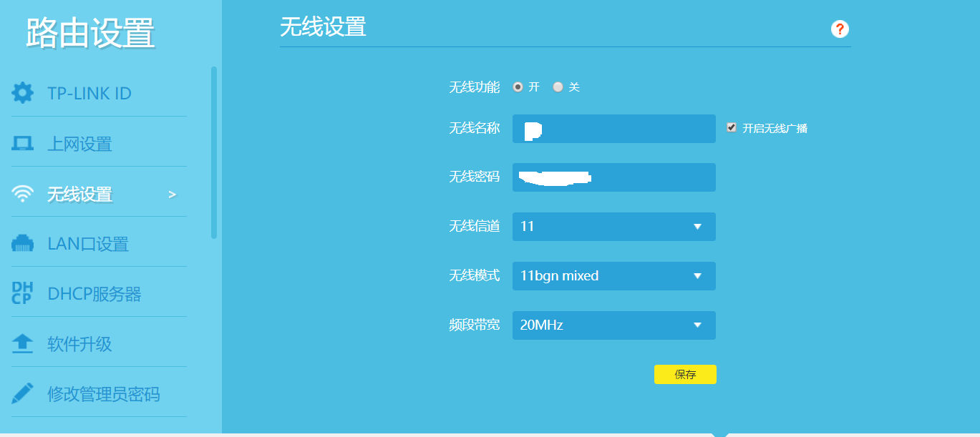Select the 关 radio button to disable wireless
Image resolution: width=980 pixels, height=437 pixels.
click(558, 87)
